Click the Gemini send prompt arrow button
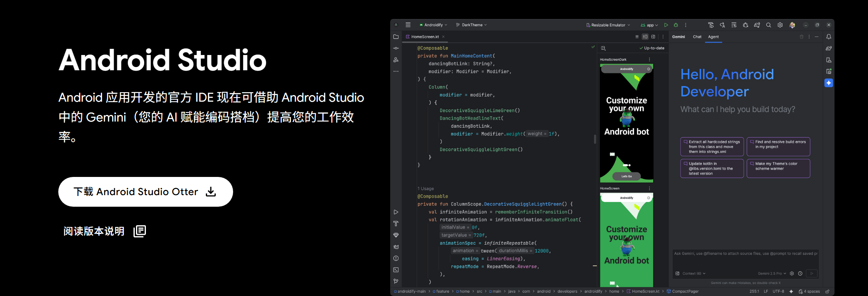 812,273
